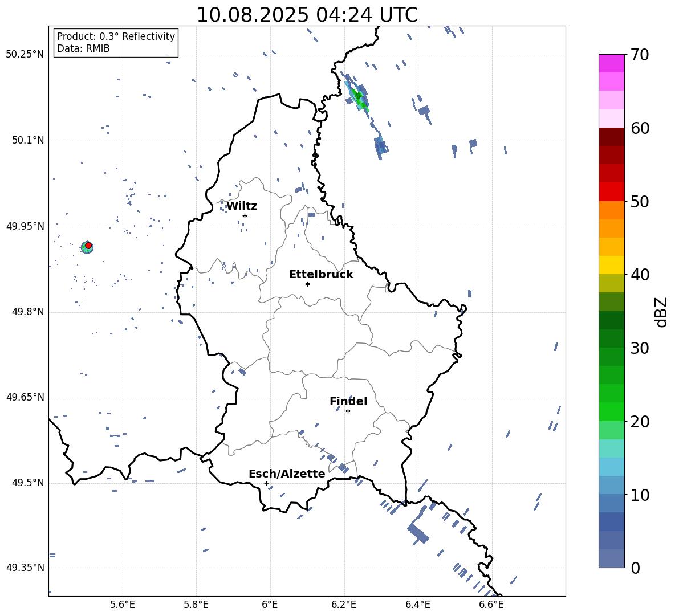
Task: Pick the magenta swatch at colorbar top
Action: click(x=611, y=63)
